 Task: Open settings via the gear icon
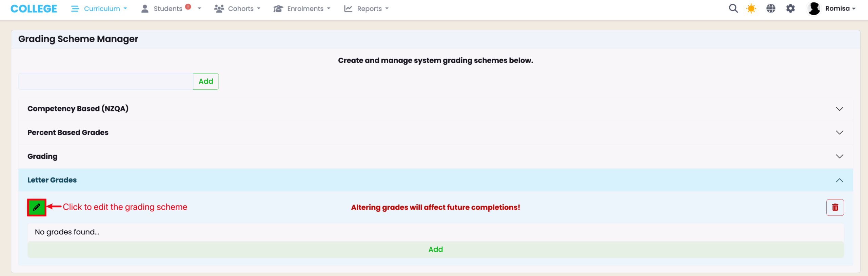[790, 8]
